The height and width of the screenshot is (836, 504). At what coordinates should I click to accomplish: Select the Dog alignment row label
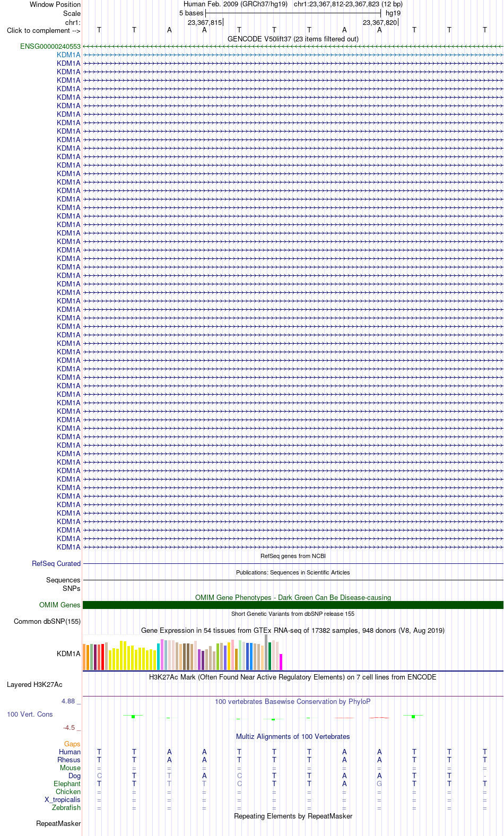[x=74, y=776]
